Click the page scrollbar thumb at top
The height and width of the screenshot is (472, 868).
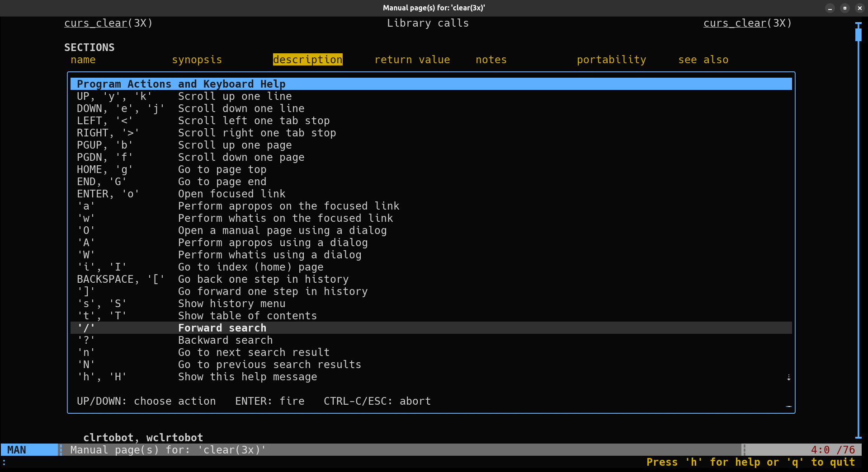tap(858, 34)
